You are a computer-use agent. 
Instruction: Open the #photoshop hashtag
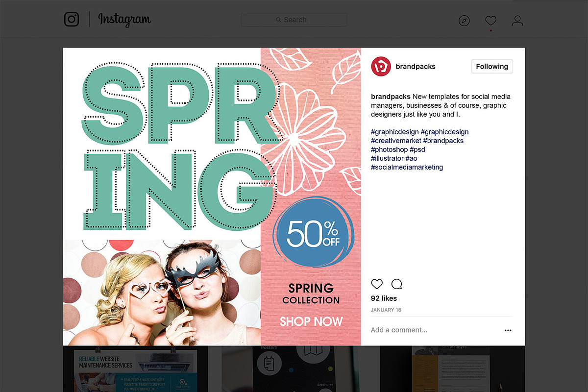point(389,149)
